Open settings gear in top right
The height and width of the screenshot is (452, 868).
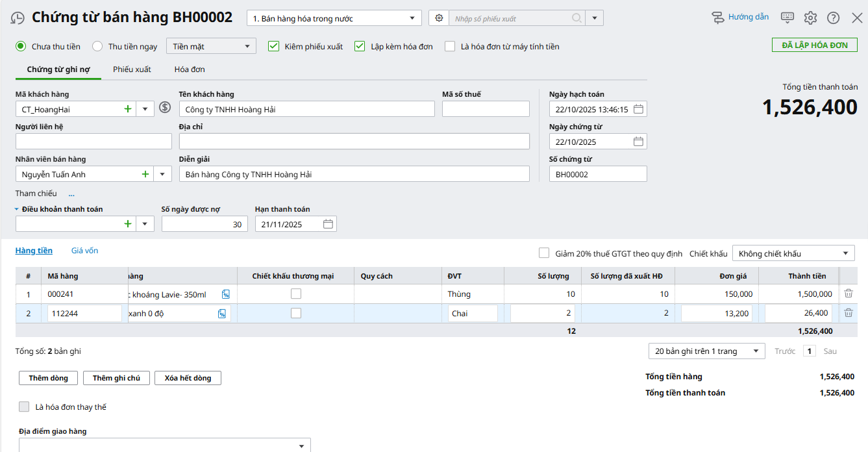click(x=810, y=18)
